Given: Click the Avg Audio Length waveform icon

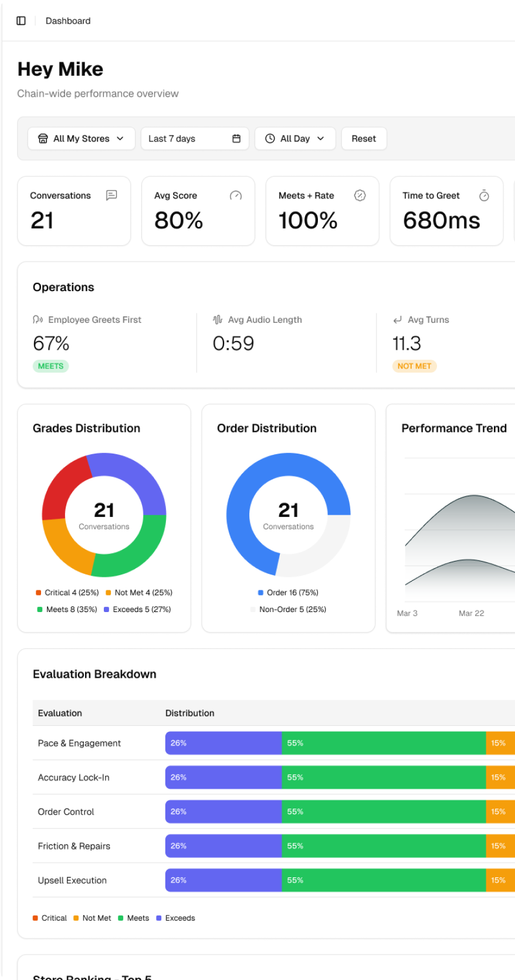Looking at the screenshot, I should 218,319.
